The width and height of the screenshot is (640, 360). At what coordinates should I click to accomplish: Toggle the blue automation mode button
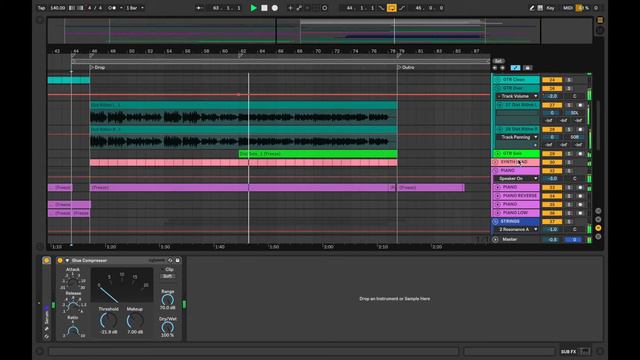[516, 68]
